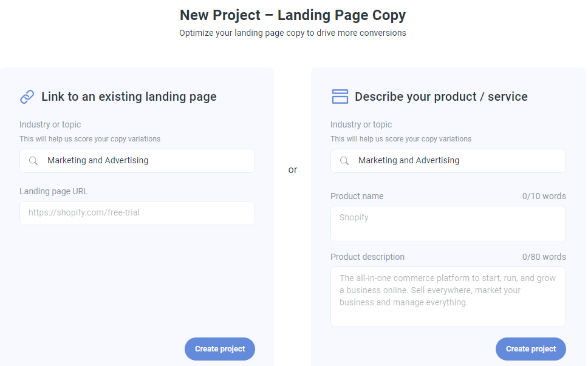Click the search magnifier in the left Industry field

(x=33, y=161)
